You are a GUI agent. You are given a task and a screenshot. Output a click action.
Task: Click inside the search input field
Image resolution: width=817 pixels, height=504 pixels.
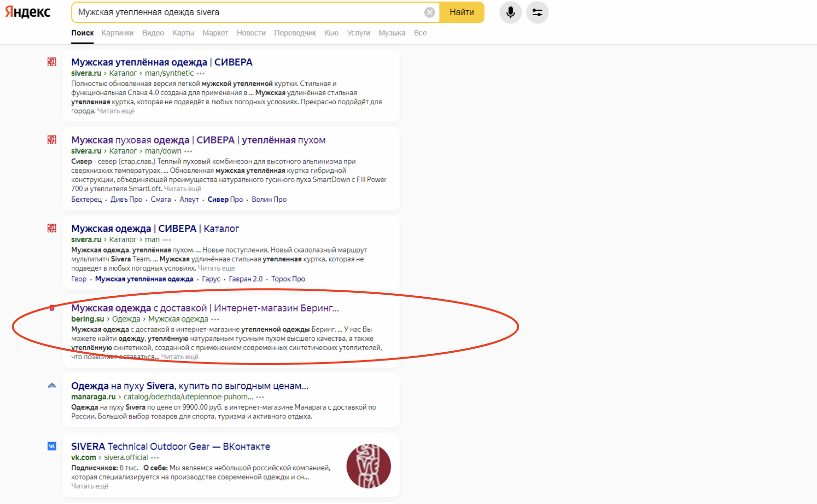pyautogui.click(x=246, y=12)
